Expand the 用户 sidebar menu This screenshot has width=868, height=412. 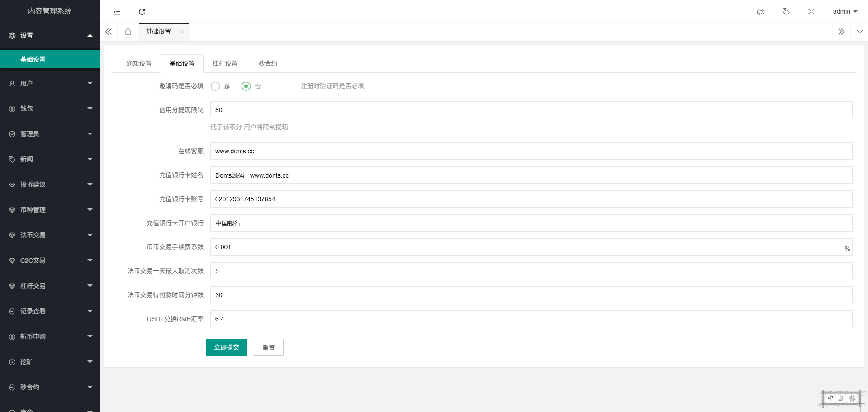(50, 83)
